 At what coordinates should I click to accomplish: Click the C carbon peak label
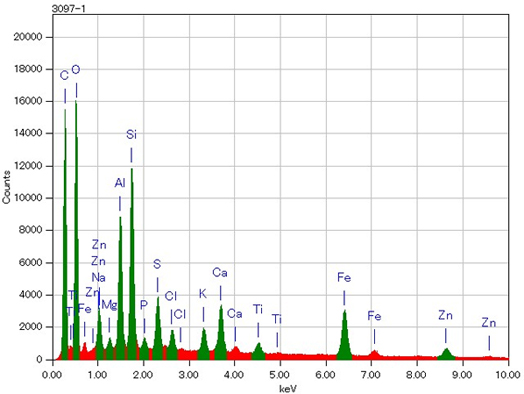tap(64, 76)
